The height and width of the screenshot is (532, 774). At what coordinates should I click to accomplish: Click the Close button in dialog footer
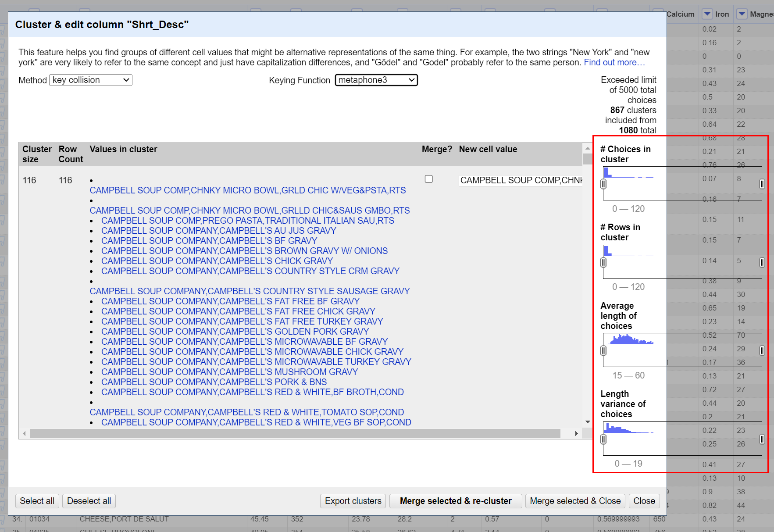(x=644, y=501)
